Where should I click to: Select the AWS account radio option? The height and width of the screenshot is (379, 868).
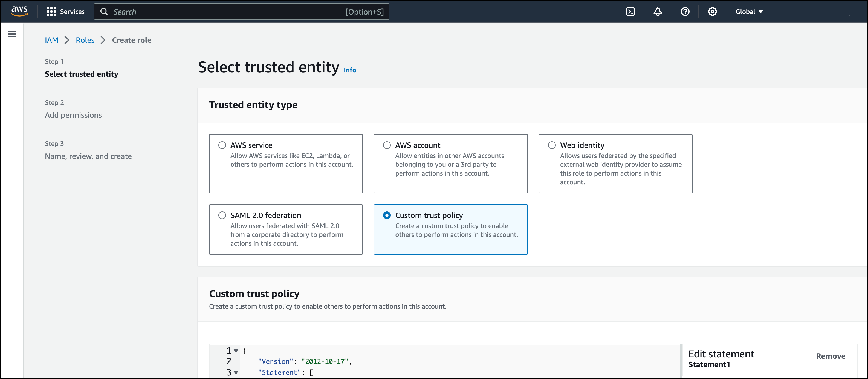387,145
